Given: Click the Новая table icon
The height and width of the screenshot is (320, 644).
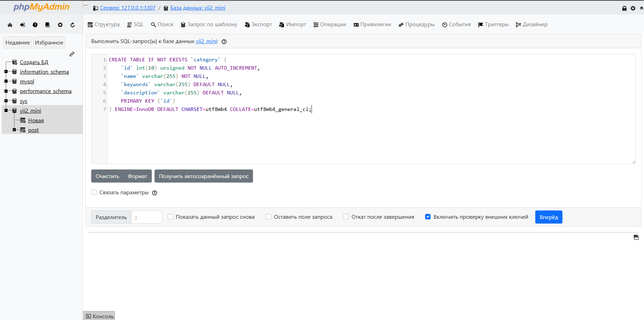Looking at the screenshot, I should tap(23, 120).
